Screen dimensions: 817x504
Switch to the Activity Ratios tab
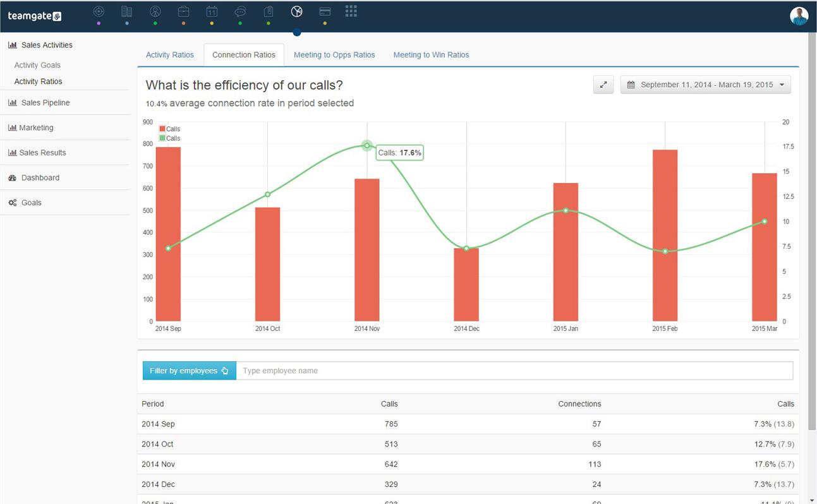[x=170, y=55]
